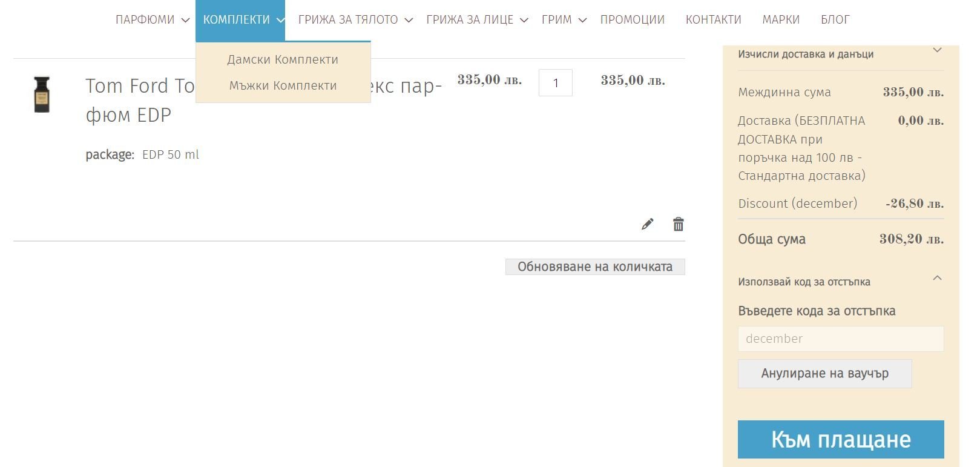Visit the БЛОГ link
The width and height of the screenshot is (980, 467).
[835, 19]
